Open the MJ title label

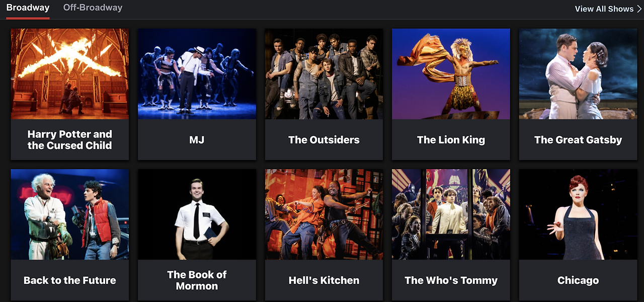point(197,140)
